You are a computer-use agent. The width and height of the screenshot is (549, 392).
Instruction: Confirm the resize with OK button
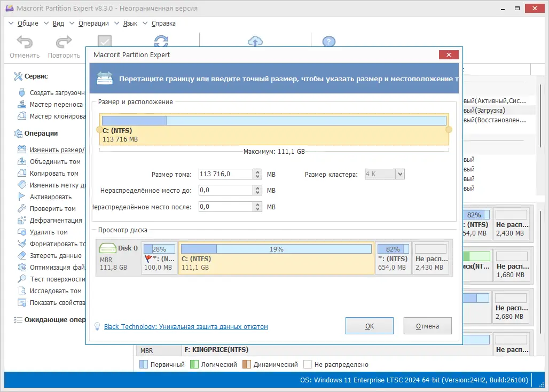point(370,326)
